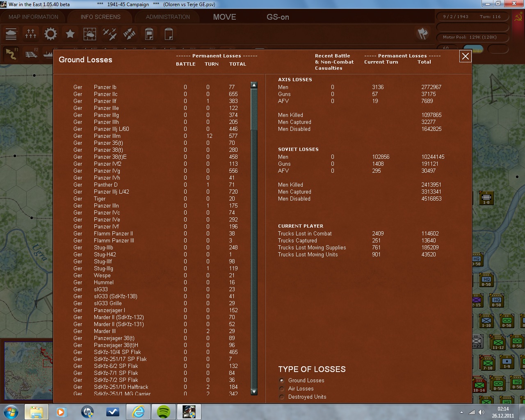The image size is (525, 420).
Task: Click the star victory screen icon
Action: 70,34
